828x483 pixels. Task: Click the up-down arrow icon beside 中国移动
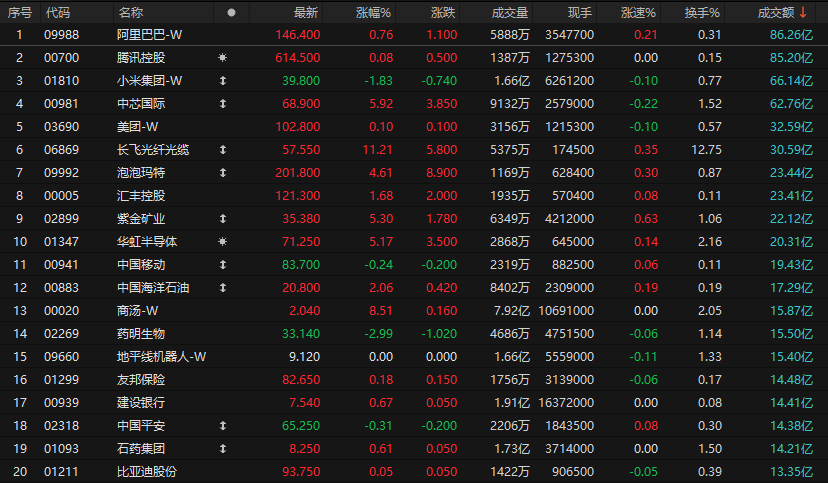223,264
